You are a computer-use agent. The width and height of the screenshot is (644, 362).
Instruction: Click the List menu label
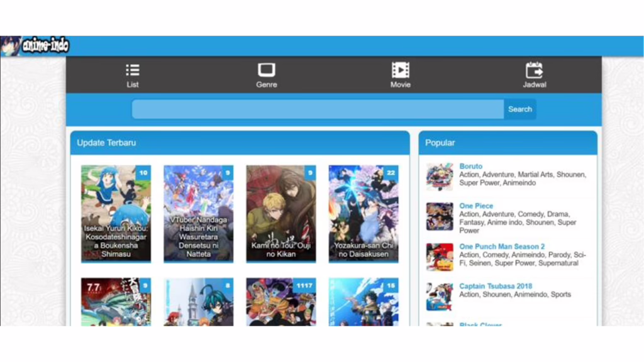tap(133, 85)
